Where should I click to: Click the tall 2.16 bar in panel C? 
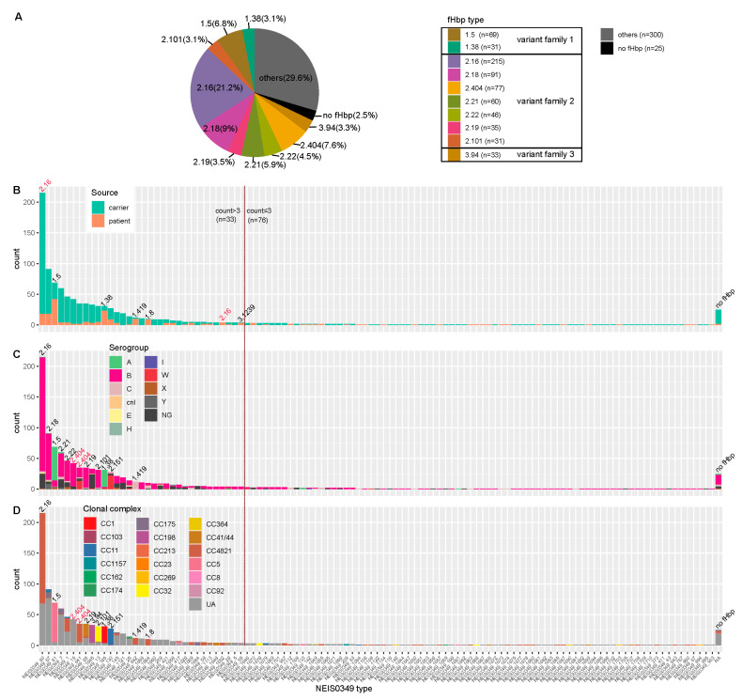42,423
